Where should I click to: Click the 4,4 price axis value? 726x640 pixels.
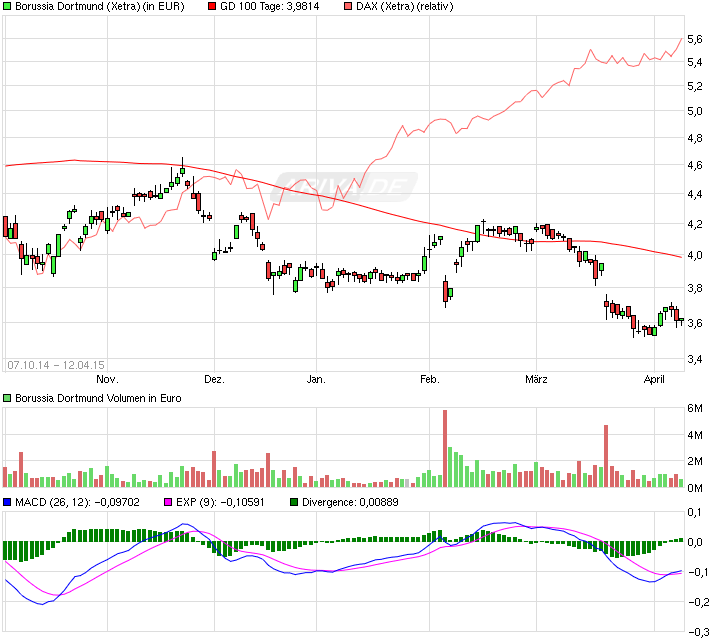tap(695, 194)
